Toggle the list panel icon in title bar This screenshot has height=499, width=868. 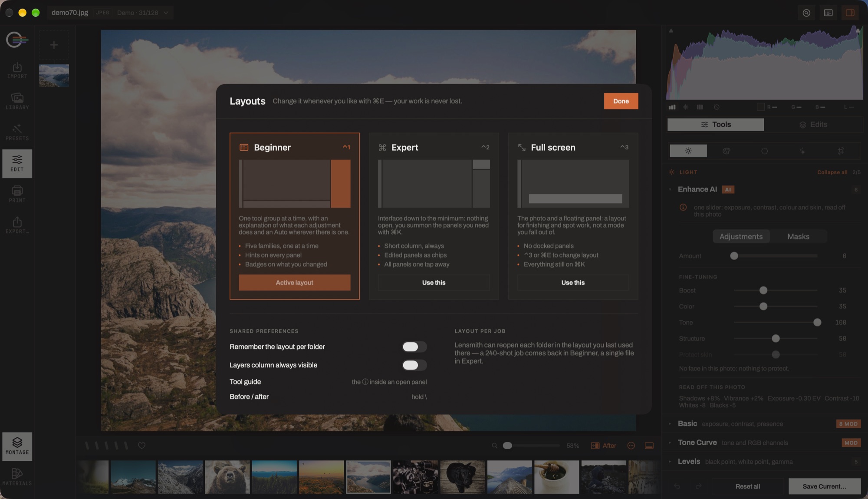(x=828, y=13)
